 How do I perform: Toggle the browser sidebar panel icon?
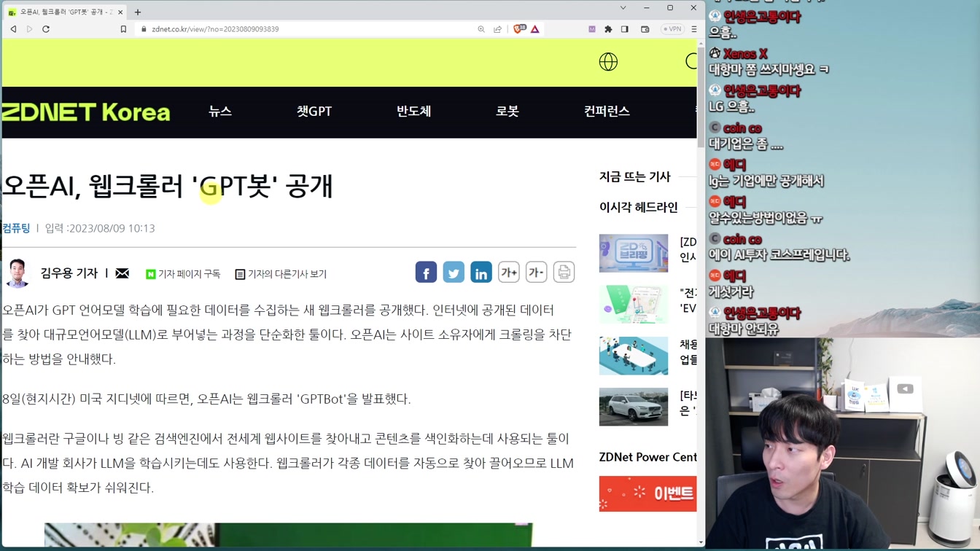coord(625,29)
